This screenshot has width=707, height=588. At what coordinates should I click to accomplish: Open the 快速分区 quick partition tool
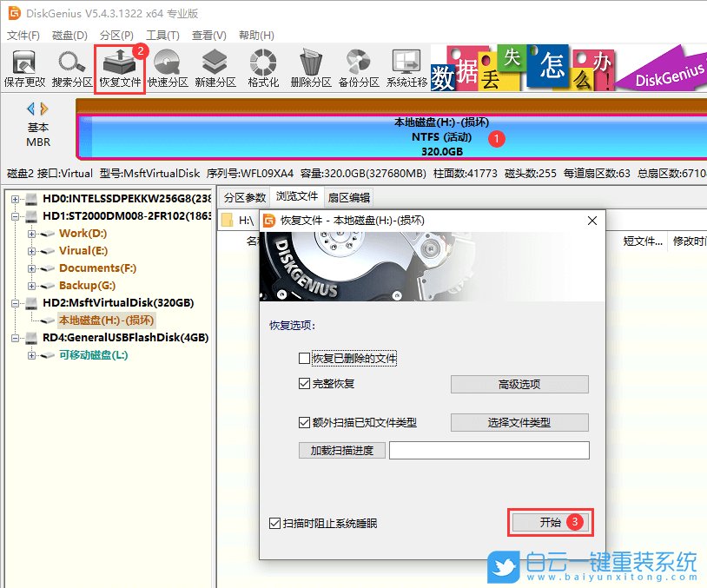[x=167, y=67]
